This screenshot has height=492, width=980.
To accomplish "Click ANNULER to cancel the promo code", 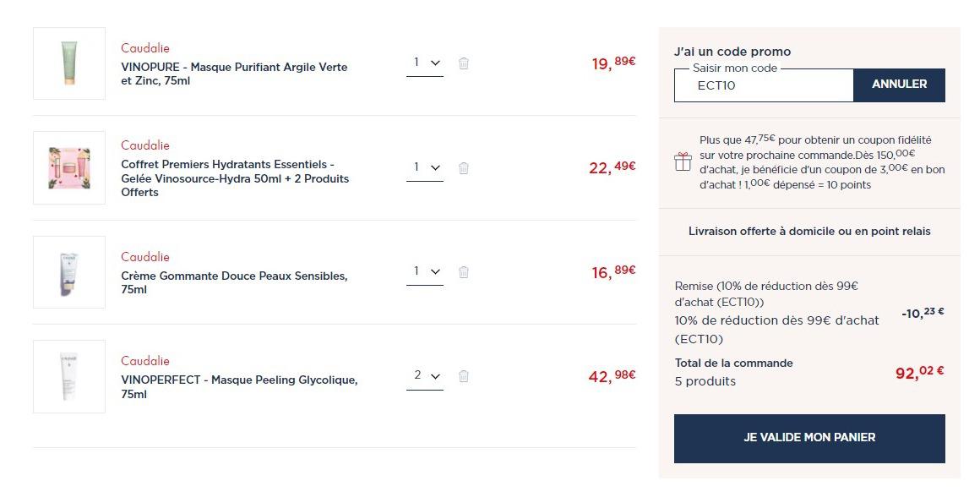I will click(x=900, y=85).
